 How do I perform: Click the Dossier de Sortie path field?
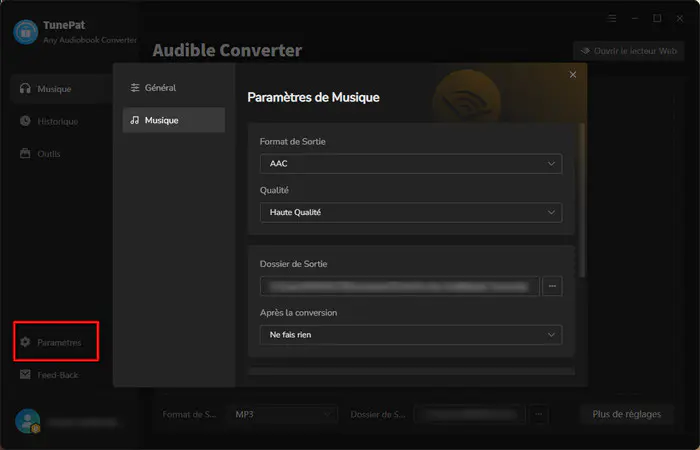[x=400, y=286]
